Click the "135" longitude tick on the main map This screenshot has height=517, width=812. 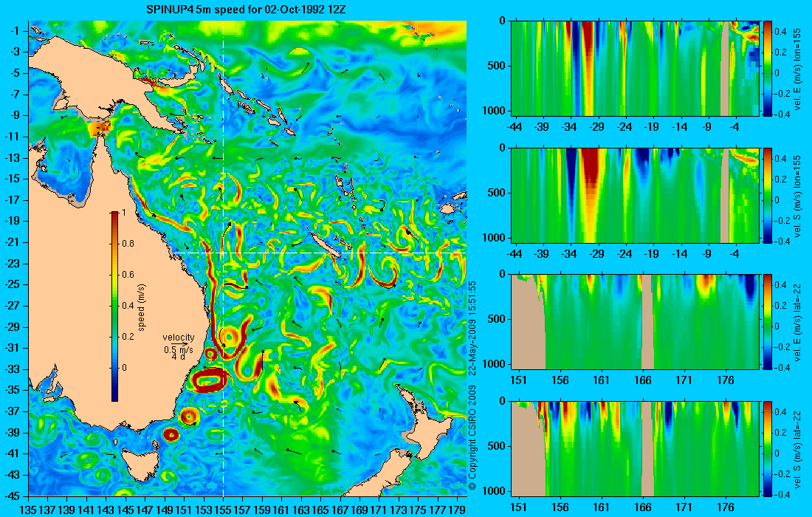tap(29, 510)
